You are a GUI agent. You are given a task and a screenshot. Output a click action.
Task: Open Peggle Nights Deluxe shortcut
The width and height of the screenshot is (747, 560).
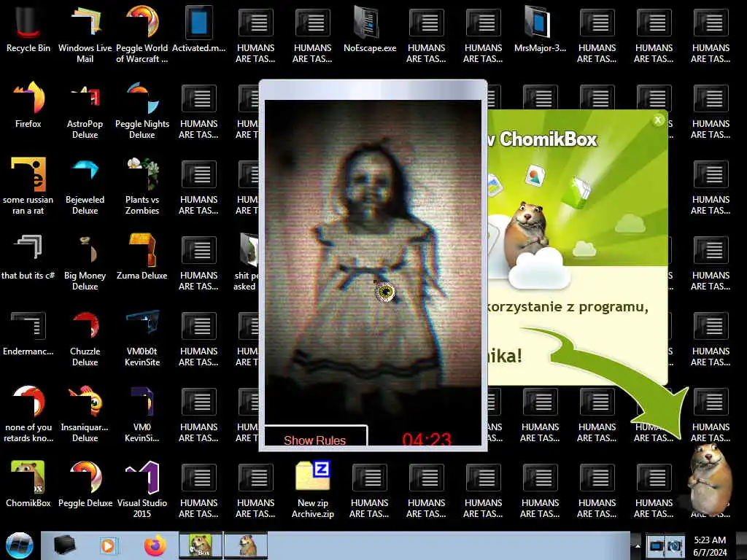[142, 111]
